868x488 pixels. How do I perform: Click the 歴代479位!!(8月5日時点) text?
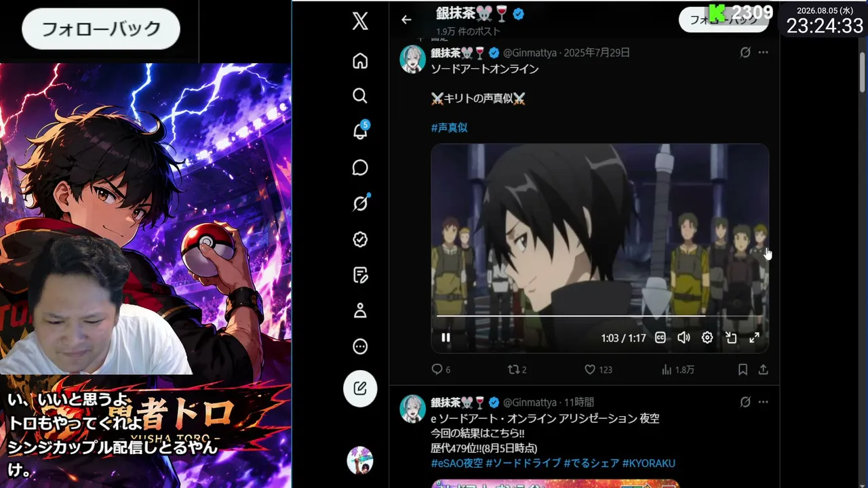click(x=484, y=448)
